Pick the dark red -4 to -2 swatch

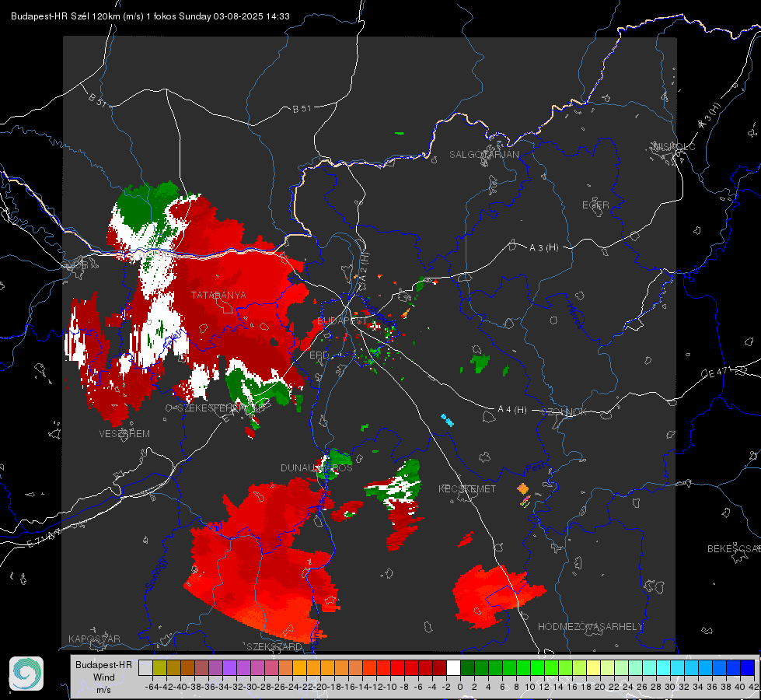click(x=439, y=667)
